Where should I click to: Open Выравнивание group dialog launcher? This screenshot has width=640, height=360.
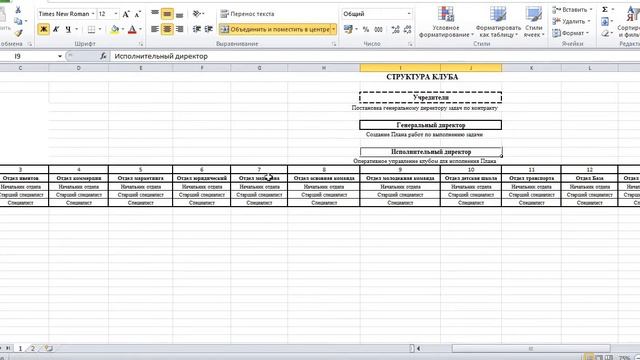point(334,44)
